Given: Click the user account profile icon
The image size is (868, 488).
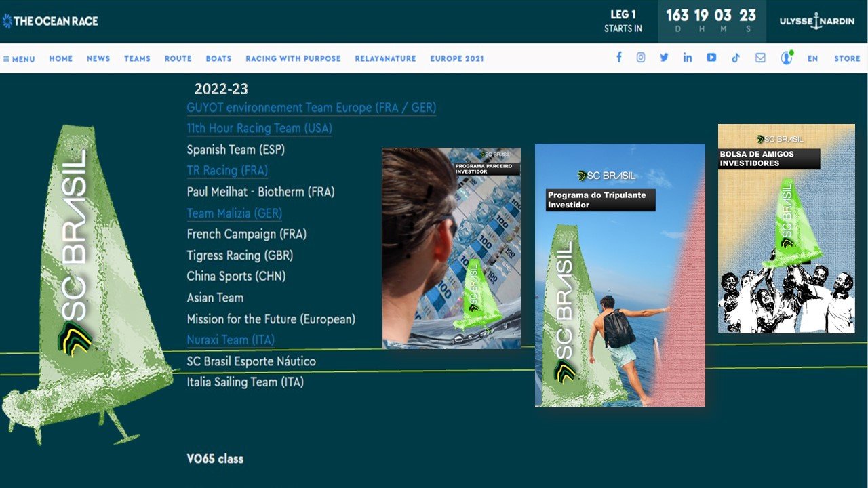Looking at the screenshot, I should point(786,58).
